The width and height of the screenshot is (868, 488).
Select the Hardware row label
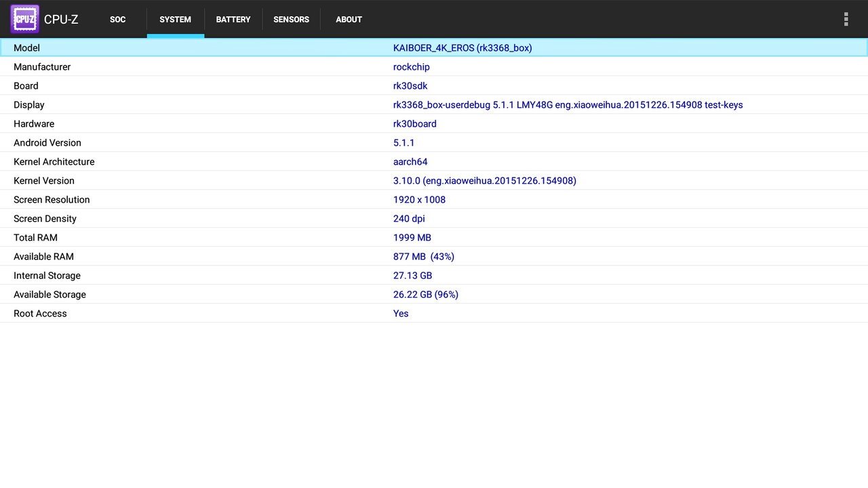tap(34, 124)
